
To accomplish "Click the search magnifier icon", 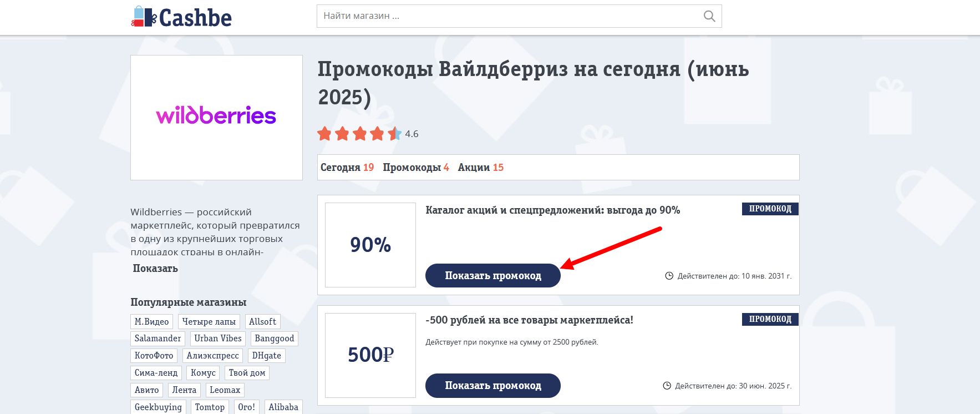I will pos(709,16).
